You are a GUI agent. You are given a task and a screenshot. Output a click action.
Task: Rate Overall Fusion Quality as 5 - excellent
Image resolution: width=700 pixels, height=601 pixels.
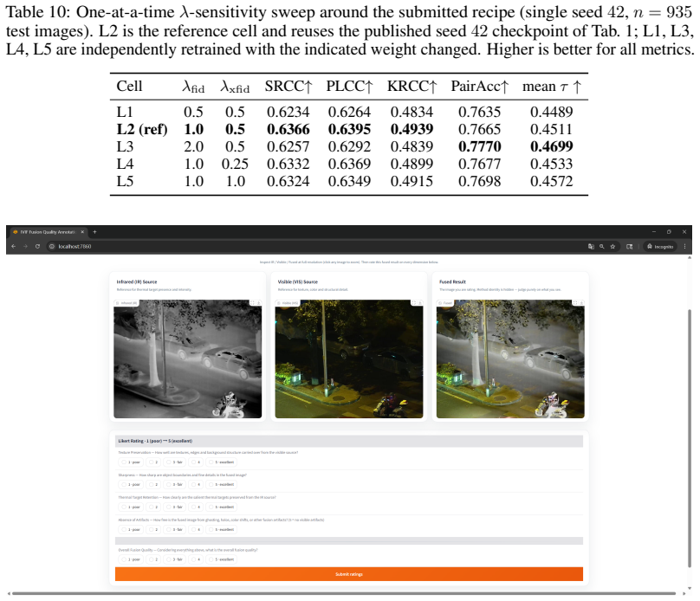[222, 559]
